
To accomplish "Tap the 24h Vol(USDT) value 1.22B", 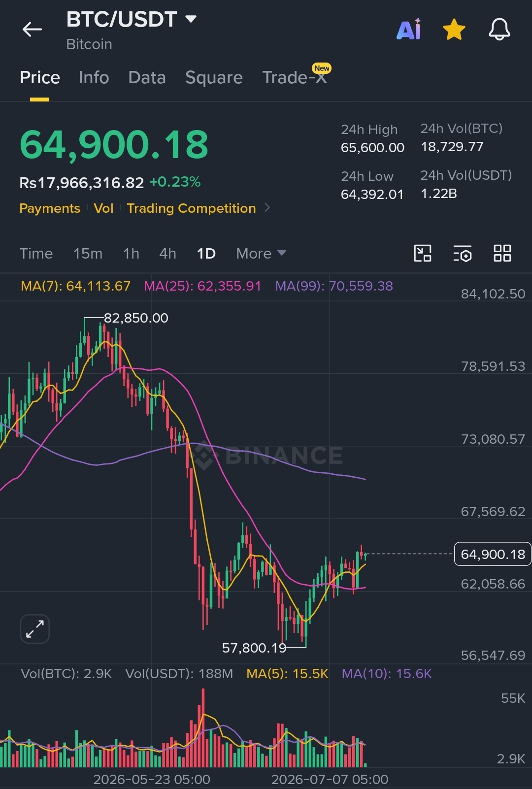I will point(438,193).
